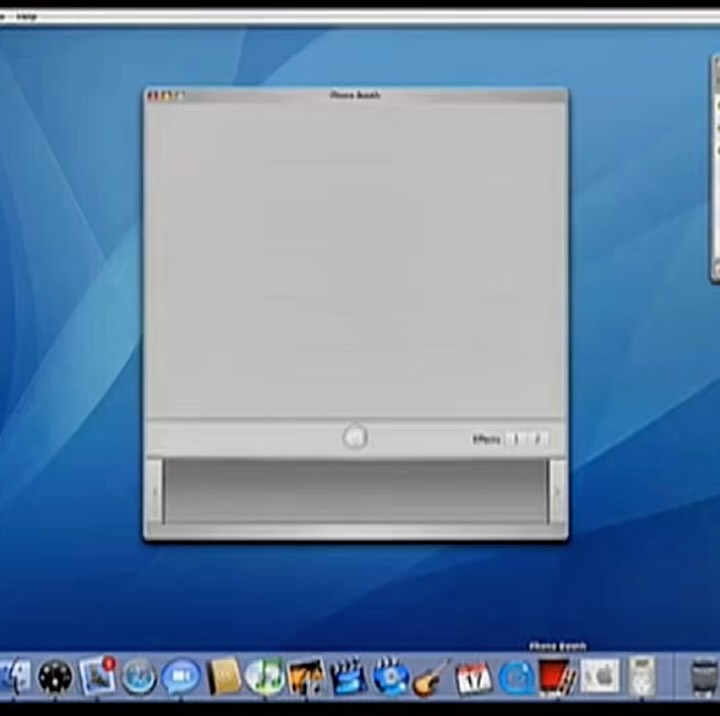This screenshot has width=720, height=716.
Task: Open iChat from the dock
Action: (x=181, y=678)
